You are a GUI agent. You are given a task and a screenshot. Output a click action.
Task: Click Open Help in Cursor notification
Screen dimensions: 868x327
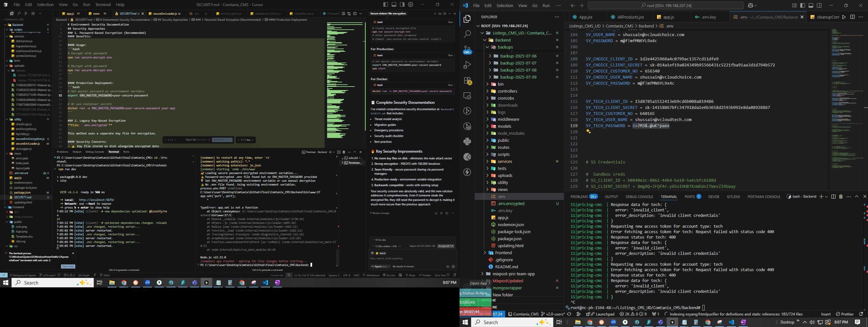68,266
